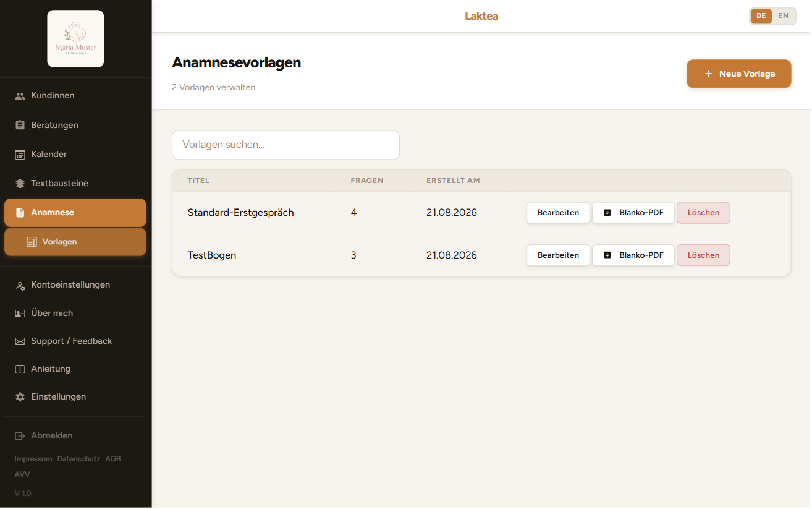Click the Textbausteine layers icon
Screen dimensions: 812x509
tap(20, 184)
